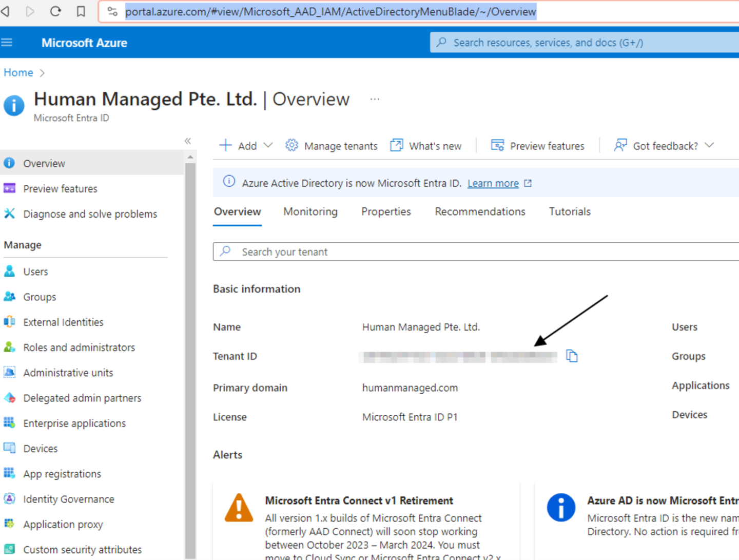Click the Groups icon in sidebar
The image size is (739, 560).
point(9,296)
